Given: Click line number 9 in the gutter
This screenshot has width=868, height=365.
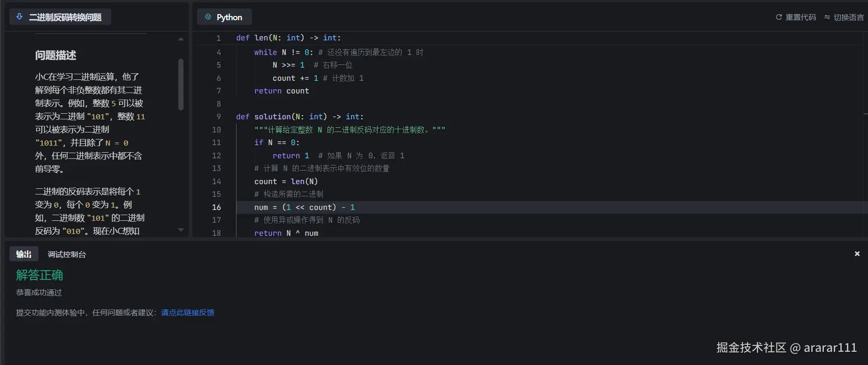Looking at the screenshot, I should (218, 116).
